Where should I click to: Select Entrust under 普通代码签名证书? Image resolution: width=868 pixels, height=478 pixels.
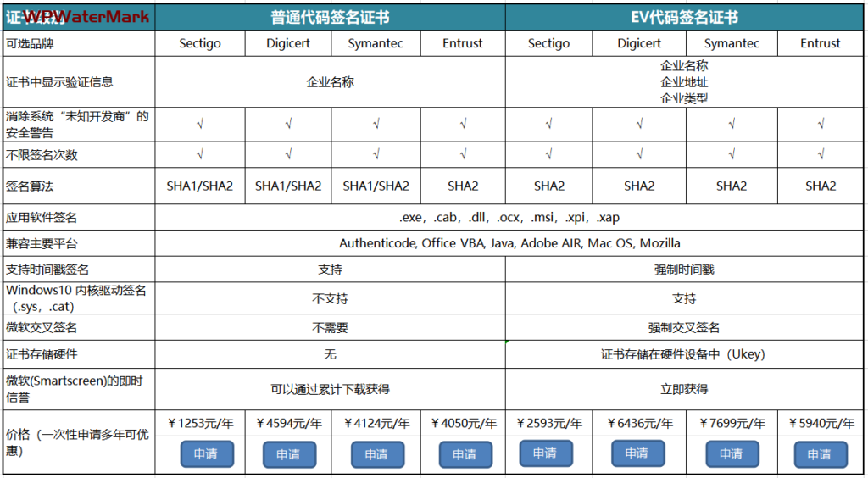[x=463, y=43]
